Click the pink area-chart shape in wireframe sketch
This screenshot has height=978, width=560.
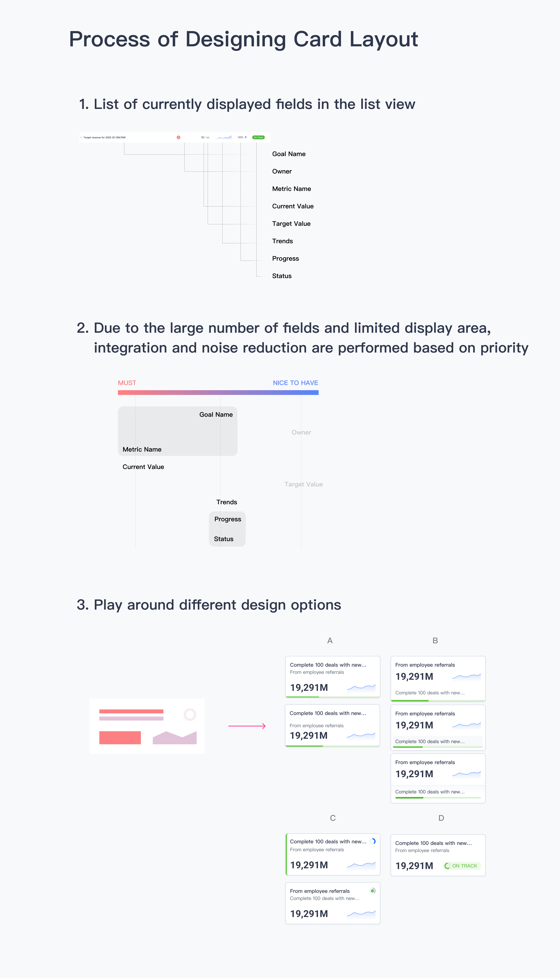[x=175, y=738]
